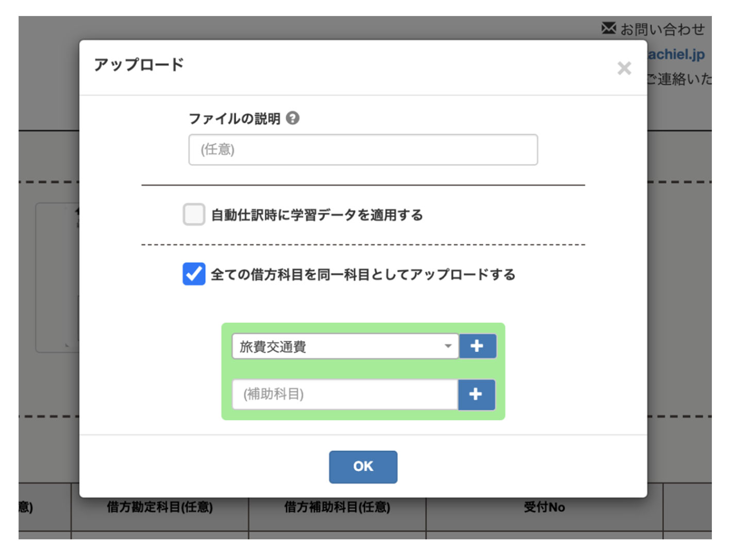Click the plus icon for sub-account creation

[476, 394]
